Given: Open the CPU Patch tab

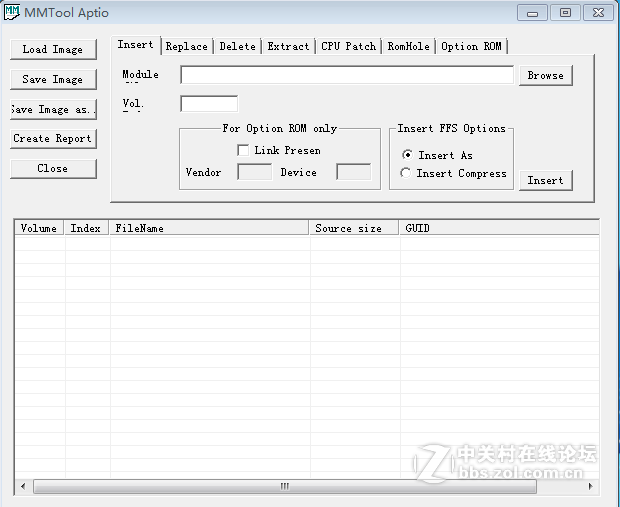Looking at the screenshot, I should 348,46.
